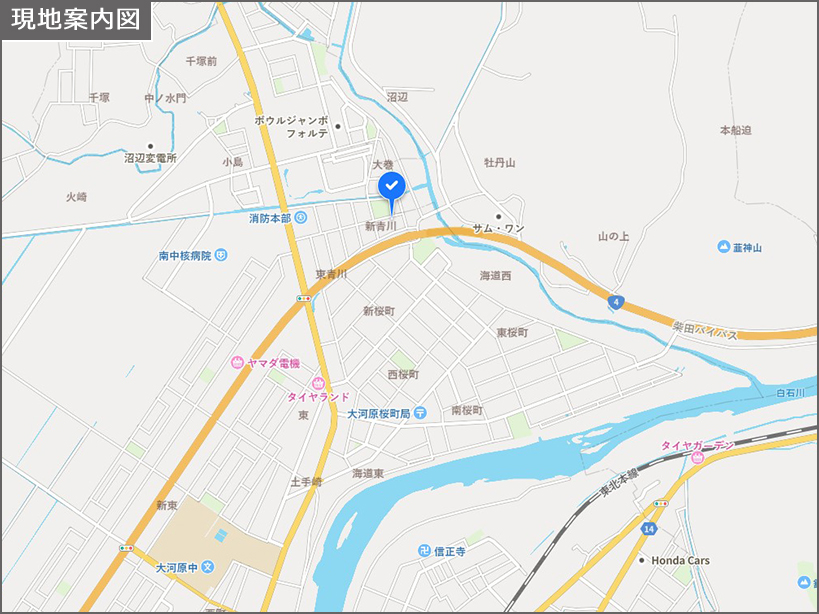Click the 消防本部 fire station icon

[x=301, y=218]
